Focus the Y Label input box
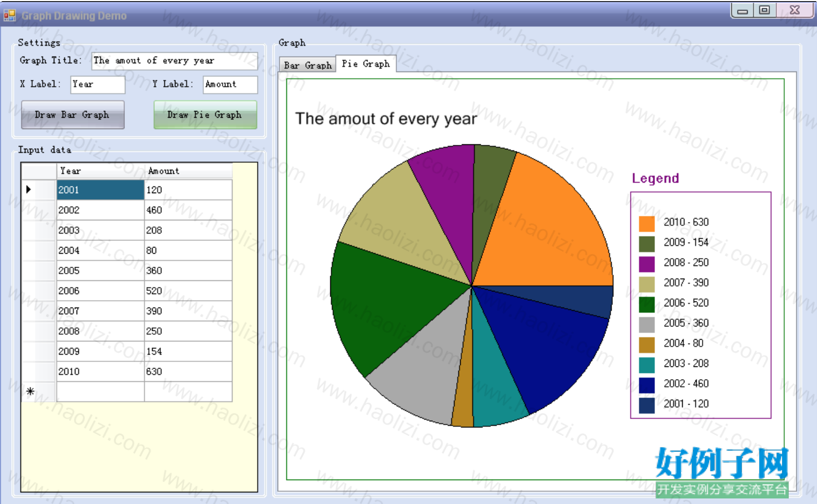The height and width of the screenshot is (504, 817). [230, 84]
